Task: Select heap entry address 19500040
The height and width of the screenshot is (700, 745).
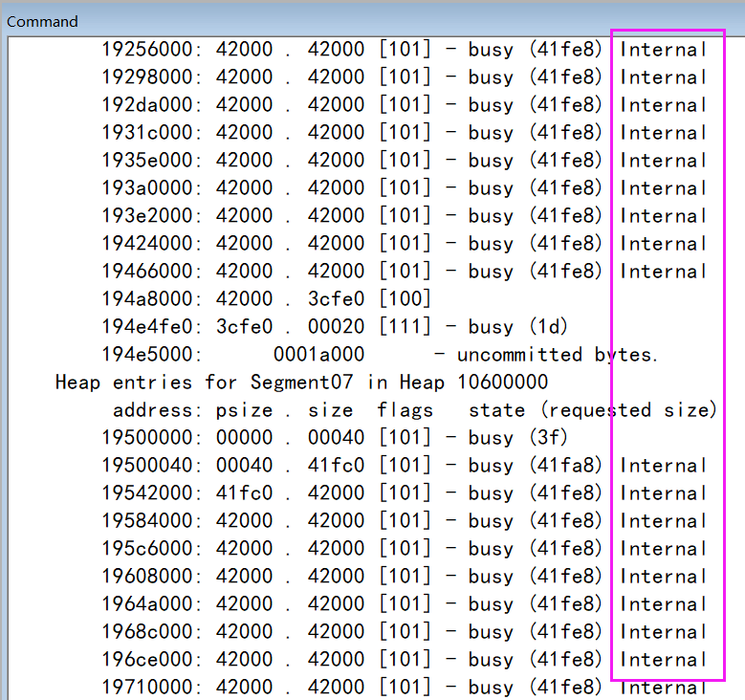Action: (x=151, y=465)
